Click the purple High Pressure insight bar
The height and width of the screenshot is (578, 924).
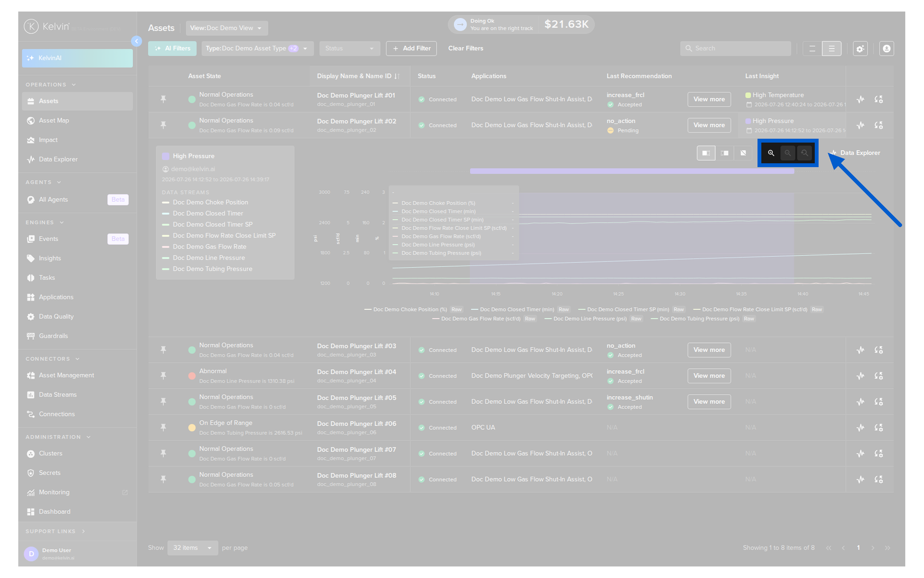pos(632,171)
